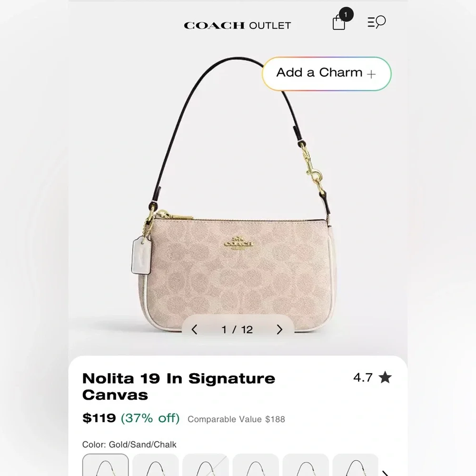Click the plus icon in Add a Charm
This screenshot has width=476, height=476.
pos(371,74)
